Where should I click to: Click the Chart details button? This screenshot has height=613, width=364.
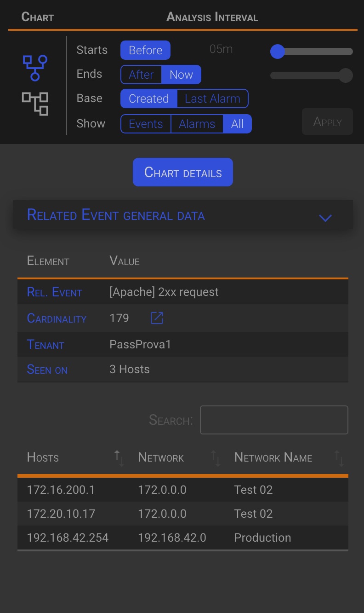183,173
